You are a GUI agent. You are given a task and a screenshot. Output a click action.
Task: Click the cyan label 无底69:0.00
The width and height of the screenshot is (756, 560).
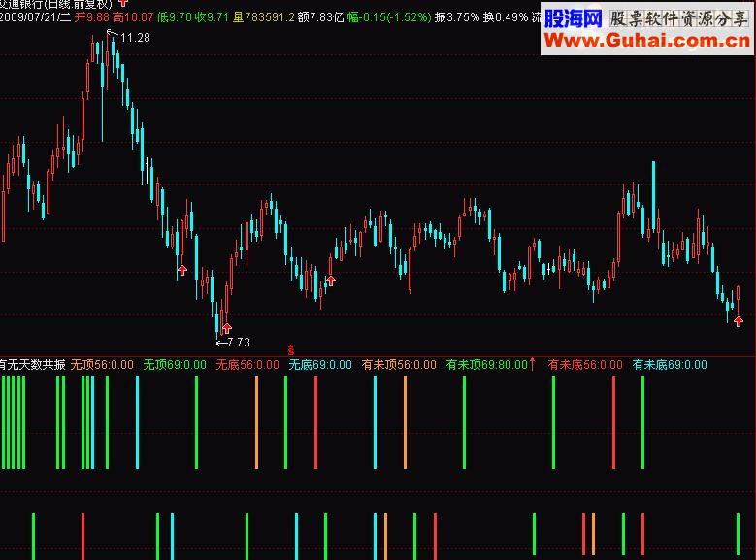point(320,365)
